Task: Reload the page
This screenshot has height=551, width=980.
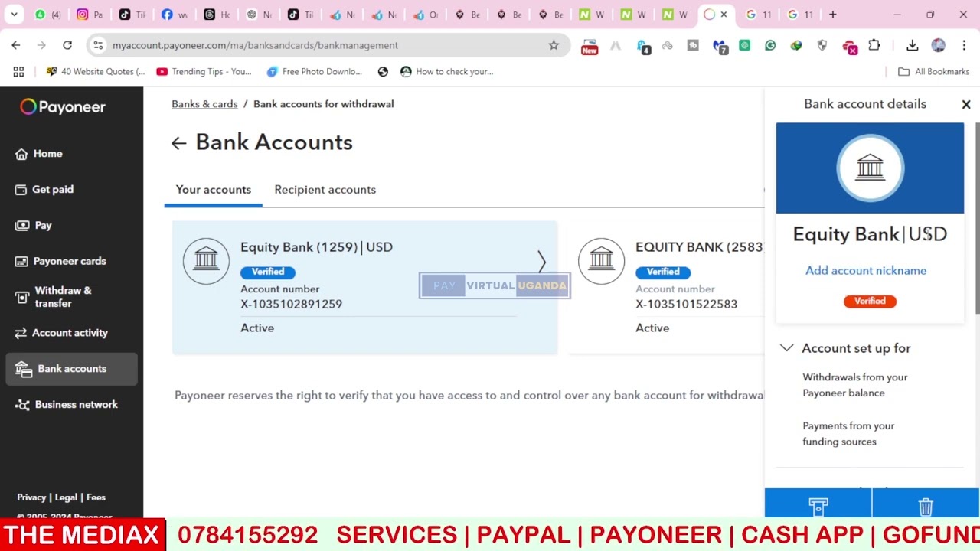Action: coord(67,45)
